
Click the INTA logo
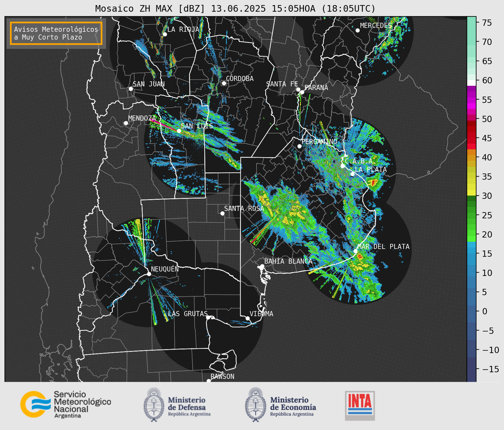[x=360, y=406]
